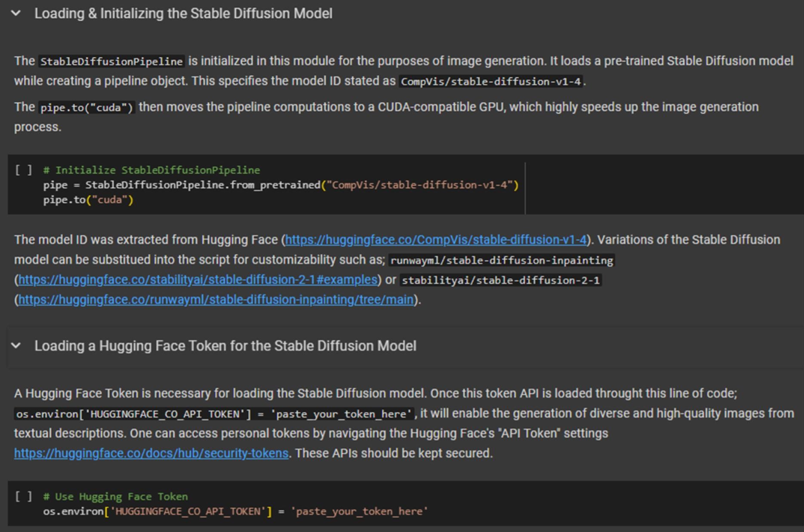The width and height of the screenshot is (804, 532).
Task: Open the CompVis stable-diffusion-v1-4 Hugging Face link
Action: (436, 240)
